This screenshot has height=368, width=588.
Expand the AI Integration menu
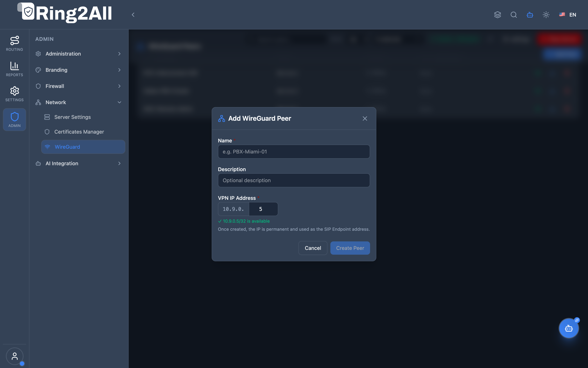pos(78,163)
